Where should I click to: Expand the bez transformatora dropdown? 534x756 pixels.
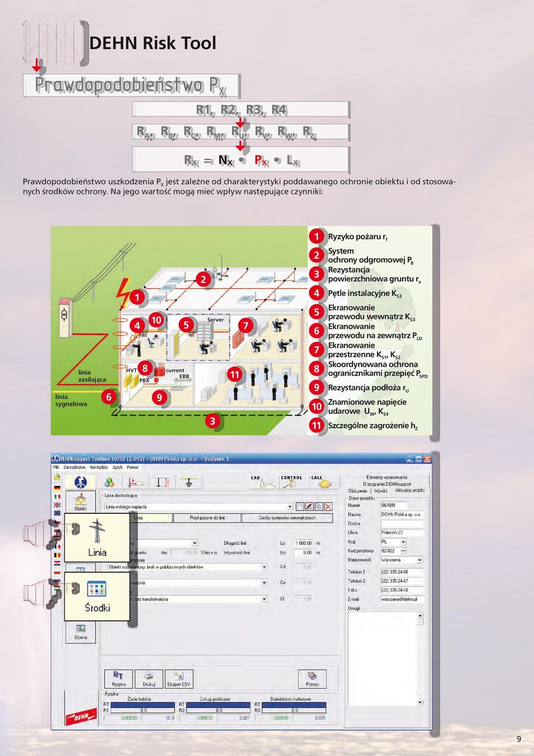264,599
